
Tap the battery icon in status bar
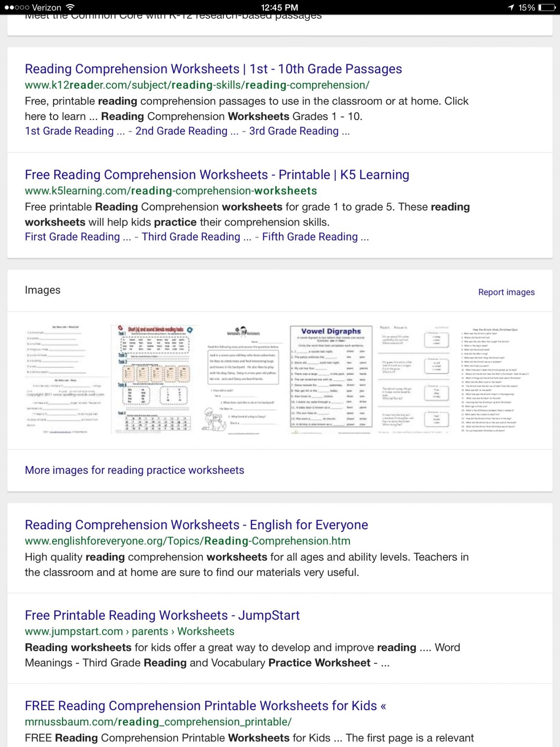(x=547, y=8)
